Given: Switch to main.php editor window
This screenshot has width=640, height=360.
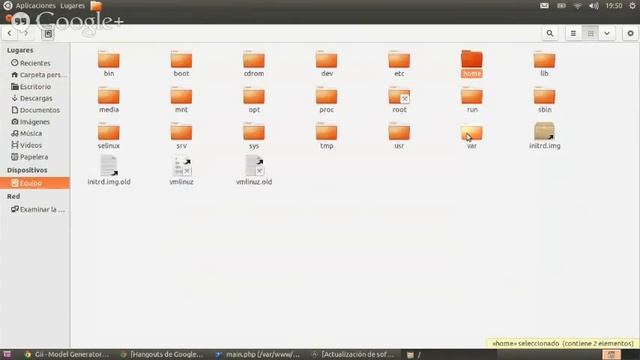Looking at the screenshot, I should coord(258,355).
